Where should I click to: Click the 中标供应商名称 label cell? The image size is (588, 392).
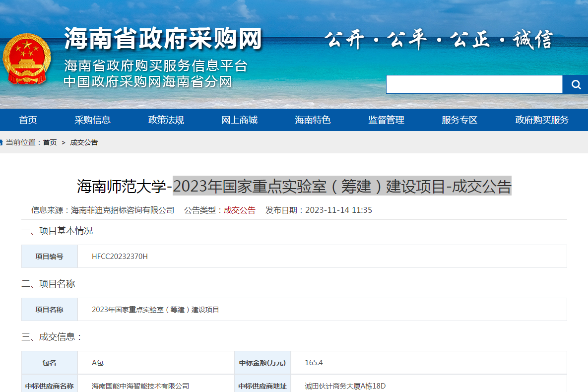(50, 384)
